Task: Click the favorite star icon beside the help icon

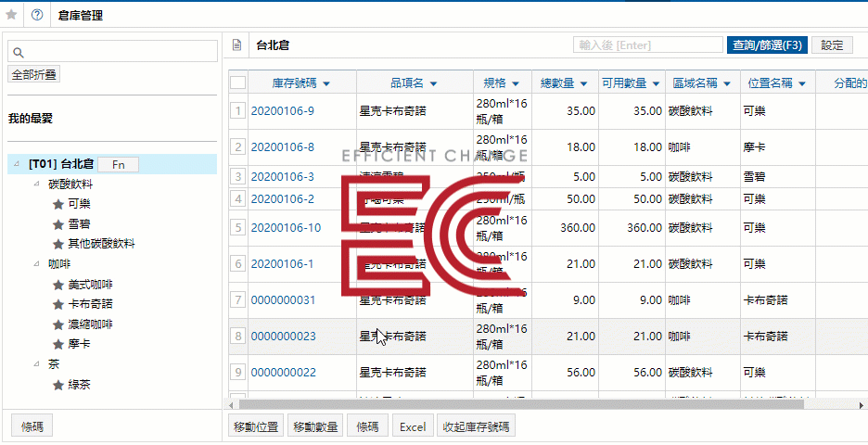Action: 11,15
